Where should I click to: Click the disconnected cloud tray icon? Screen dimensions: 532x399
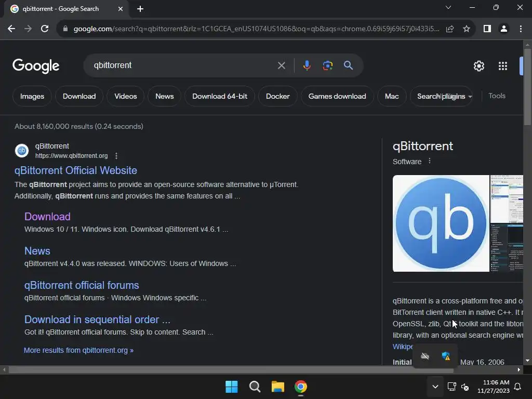click(x=425, y=356)
